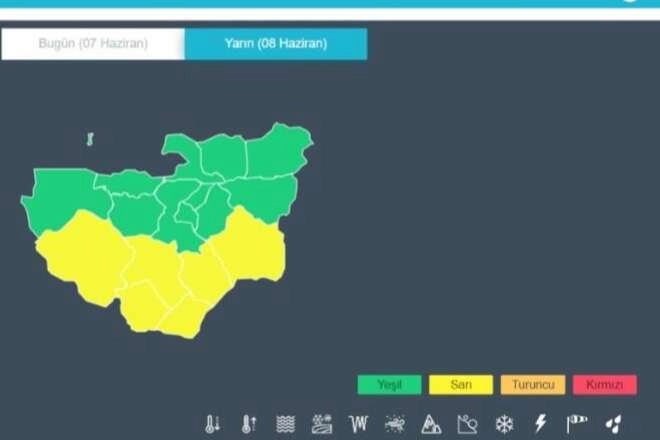Pick the icing icicles warning icon
Image resolution: width=660 pixels, height=440 pixels.
pos(358,424)
